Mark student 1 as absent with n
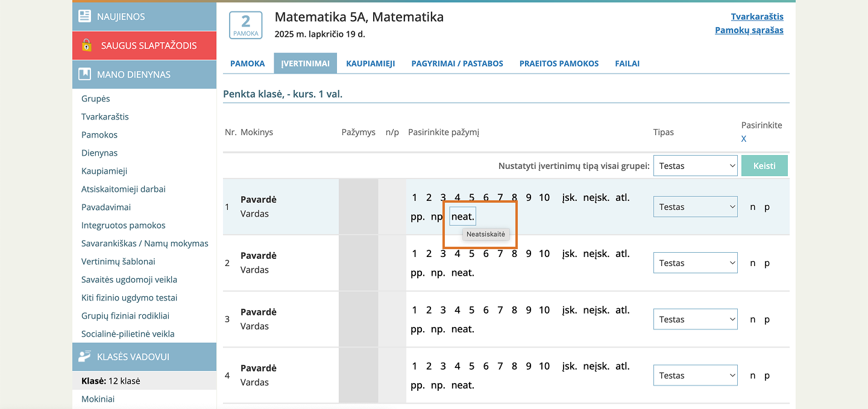 752,207
